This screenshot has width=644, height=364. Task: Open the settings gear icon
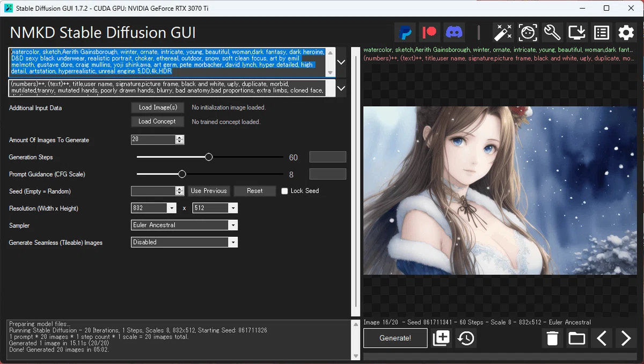626,33
